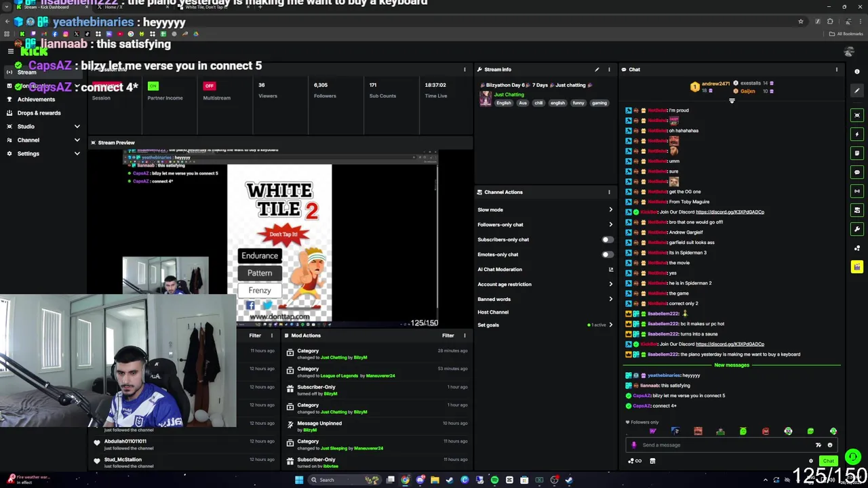868x488 pixels.
Task: Open Stream info panel three-dot menu
Action: [609, 69]
